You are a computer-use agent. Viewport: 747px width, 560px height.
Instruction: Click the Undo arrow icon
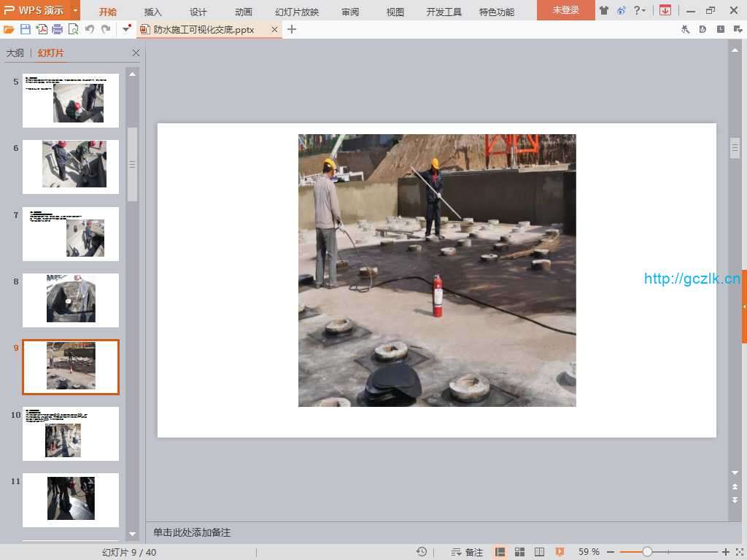click(90, 29)
